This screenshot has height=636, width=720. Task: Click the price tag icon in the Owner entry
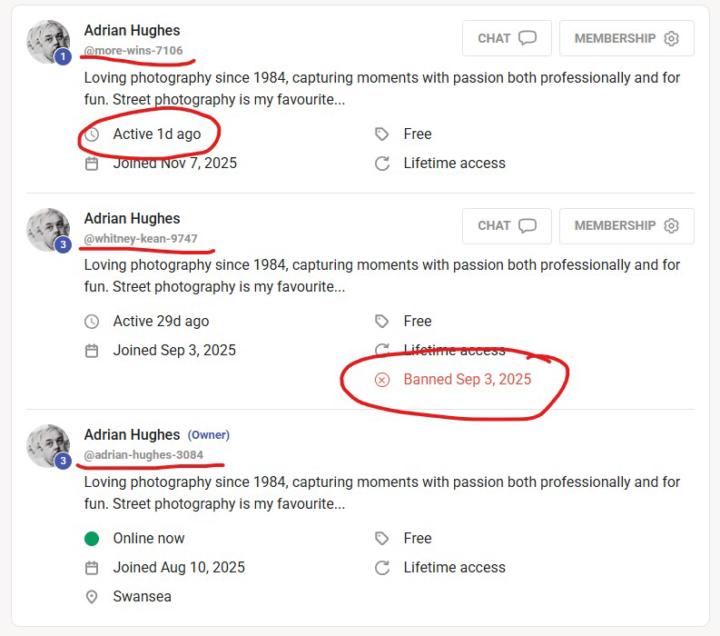(x=382, y=538)
